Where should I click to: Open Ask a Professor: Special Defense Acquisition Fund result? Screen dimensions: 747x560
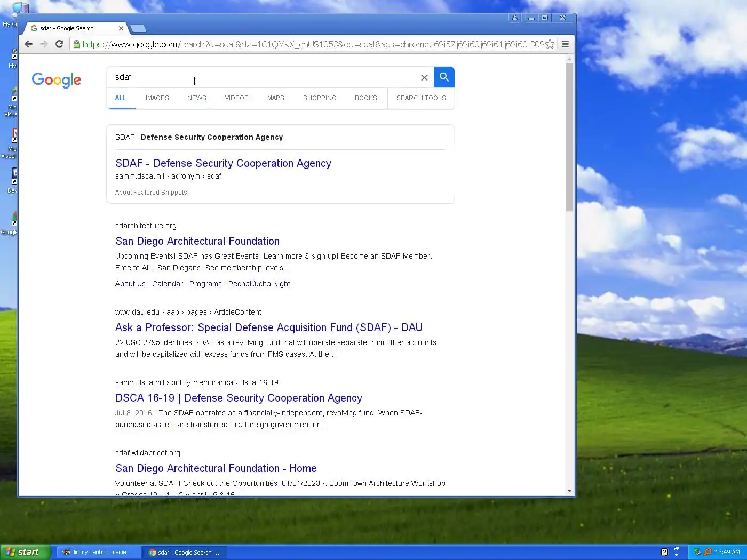269,327
